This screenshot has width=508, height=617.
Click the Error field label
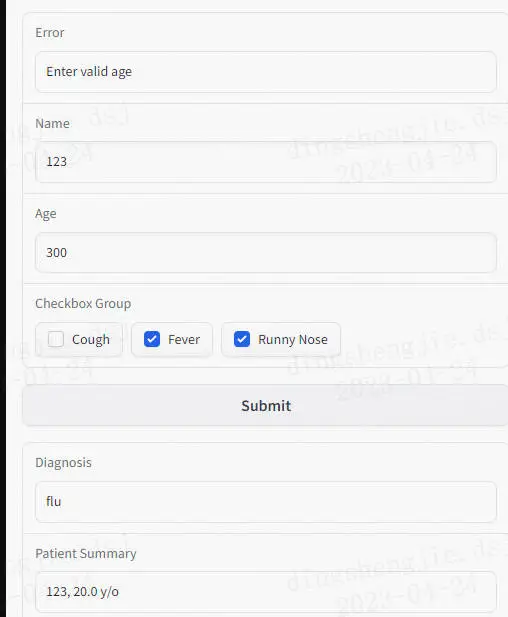point(50,33)
